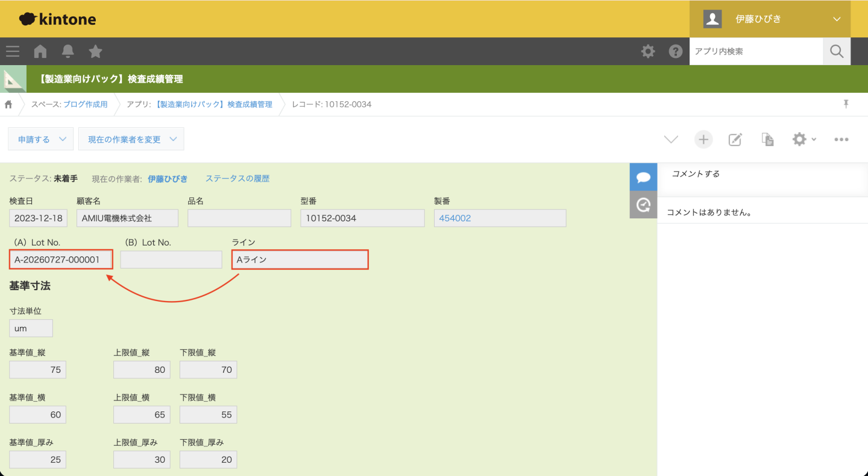Click the kintone logo
The image size is (868, 476).
(x=57, y=19)
